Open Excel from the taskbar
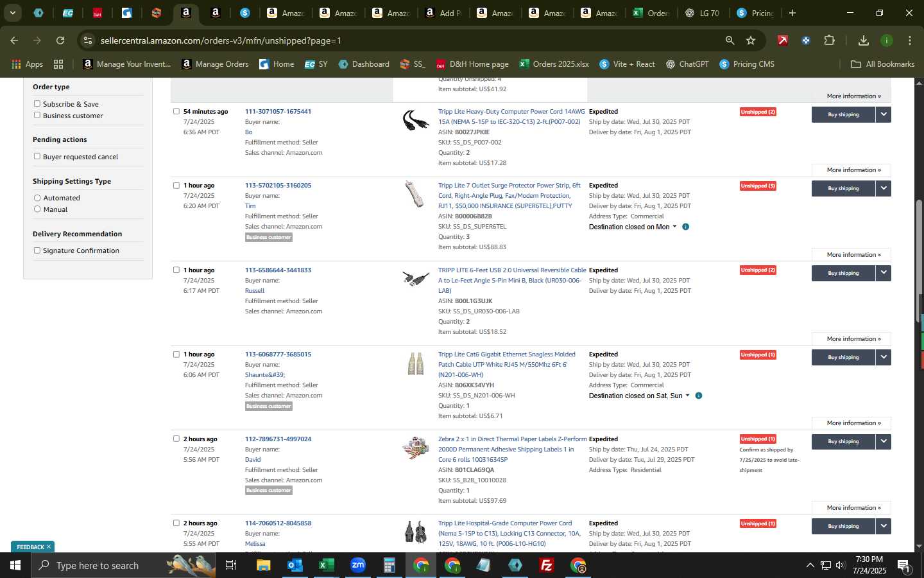Screen dimensions: 924x578 pyautogui.click(x=327, y=565)
